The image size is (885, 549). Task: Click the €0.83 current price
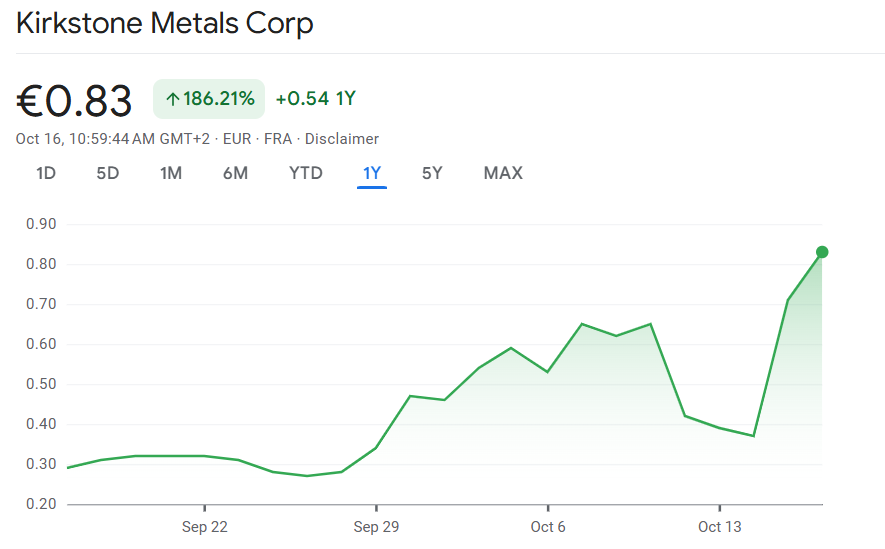(75, 101)
